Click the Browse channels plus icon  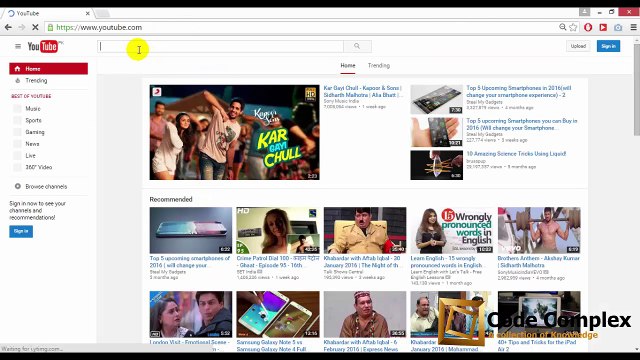click(x=18, y=186)
